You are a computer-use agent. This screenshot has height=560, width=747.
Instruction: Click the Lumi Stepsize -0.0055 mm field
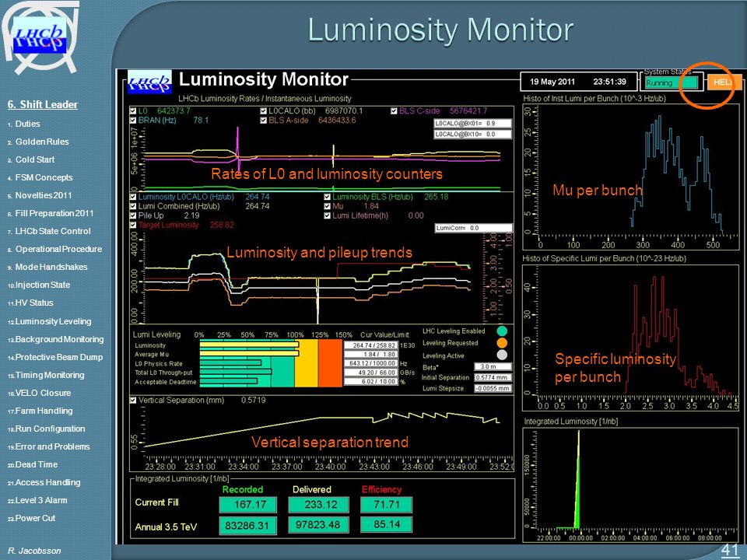493,388
